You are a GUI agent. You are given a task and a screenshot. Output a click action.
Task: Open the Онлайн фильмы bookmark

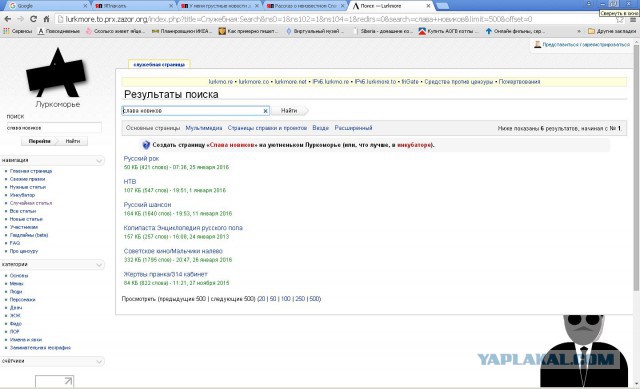(x=515, y=31)
